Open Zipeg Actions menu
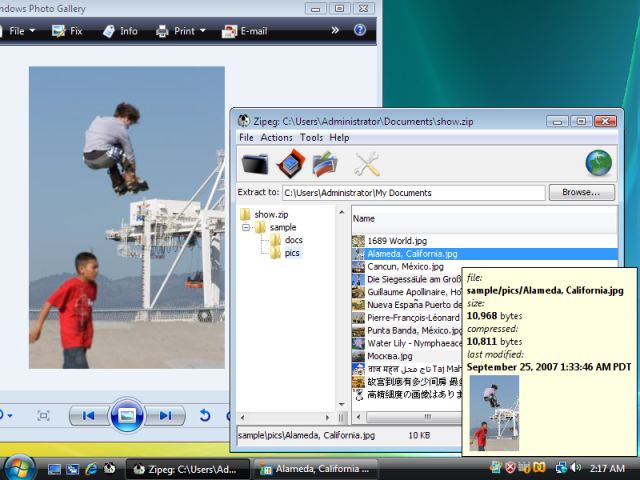Viewport: 640px width, 480px height. (x=276, y=138)
